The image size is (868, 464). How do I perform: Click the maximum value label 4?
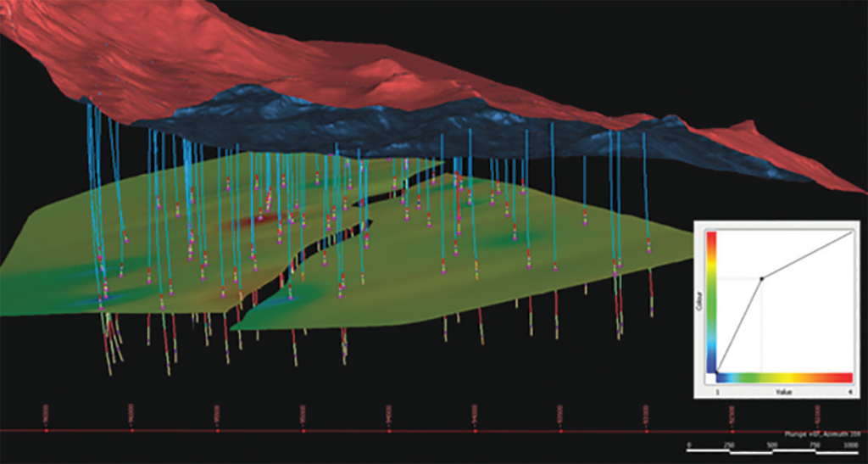click(850, 391)
